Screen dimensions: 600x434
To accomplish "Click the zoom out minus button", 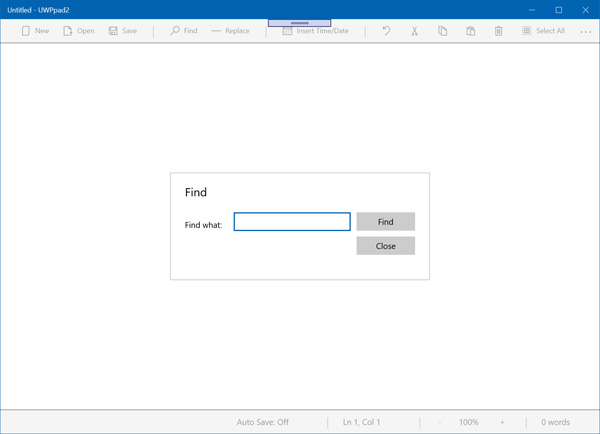I will 439,422.
